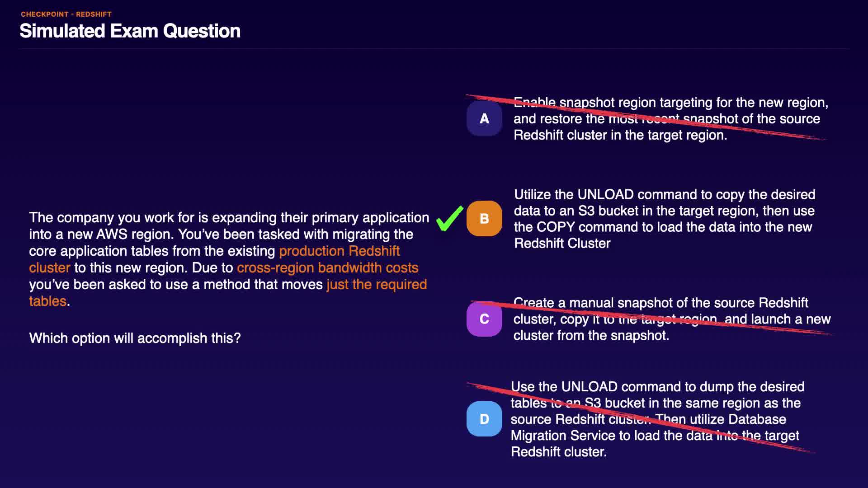Click "Which option will accomplish this?" prompt
The image size is (868, 488).
click(135, 338)
